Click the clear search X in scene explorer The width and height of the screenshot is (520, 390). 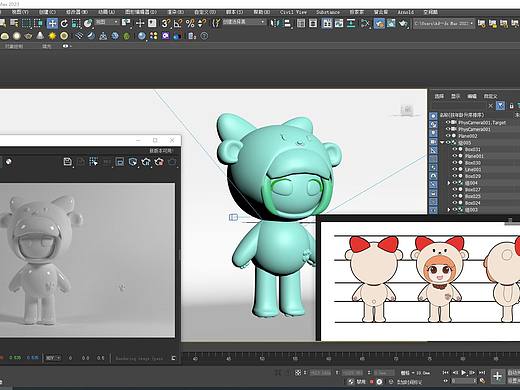pos(490,106)
